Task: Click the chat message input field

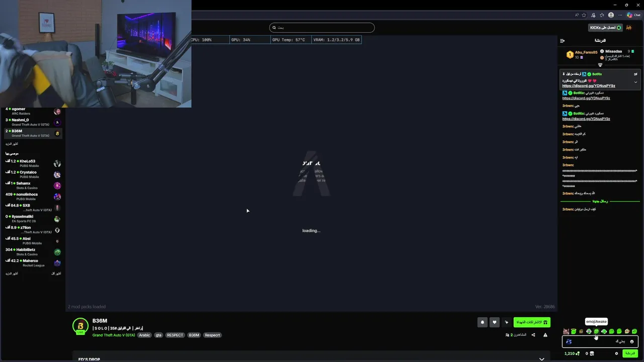Action: tap(600, 342)
